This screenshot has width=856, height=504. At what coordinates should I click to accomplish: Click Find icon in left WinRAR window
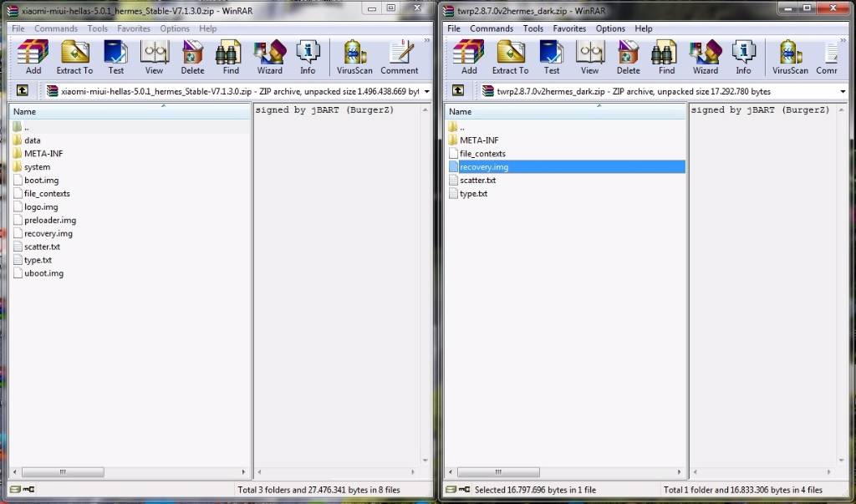[231, 57]
